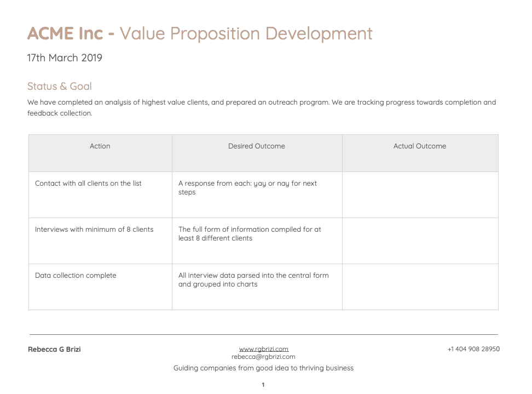Open the www.rgbrizi.com link

pyautogui.click(x=264, y=349)
